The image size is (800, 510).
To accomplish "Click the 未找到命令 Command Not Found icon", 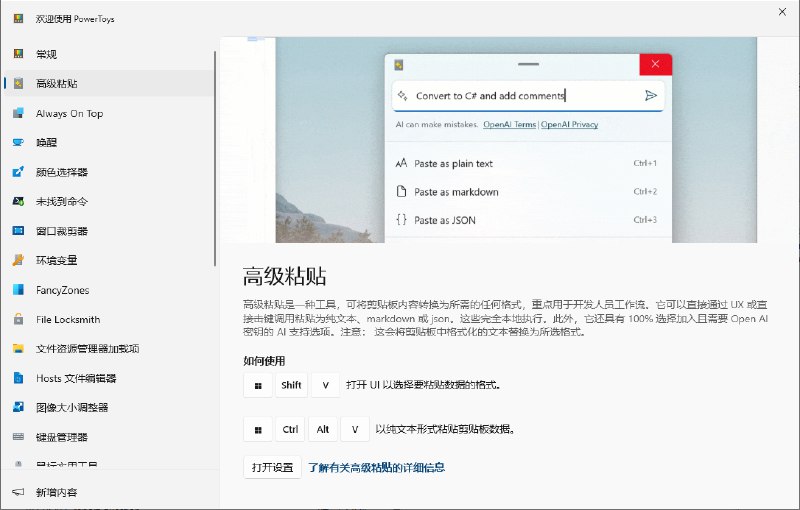I will pos(18,201).
